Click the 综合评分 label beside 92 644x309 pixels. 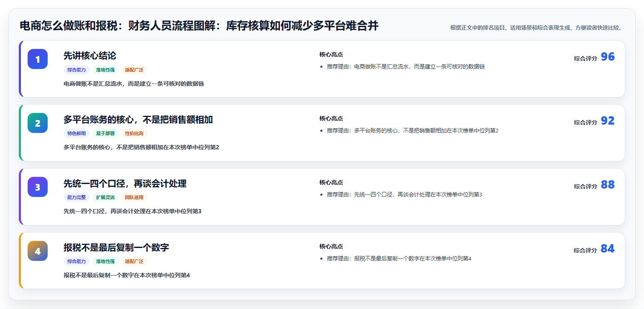tap(585, 123)
